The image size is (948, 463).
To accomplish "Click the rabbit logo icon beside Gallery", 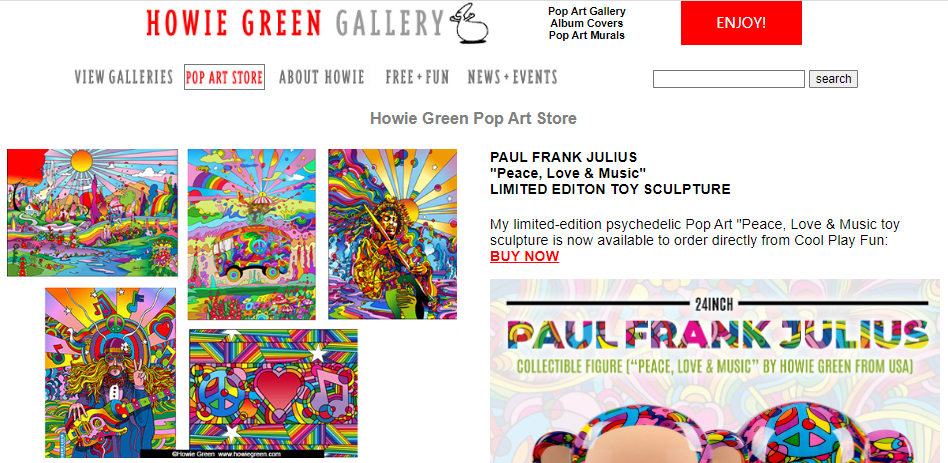I will coord(471,24).
